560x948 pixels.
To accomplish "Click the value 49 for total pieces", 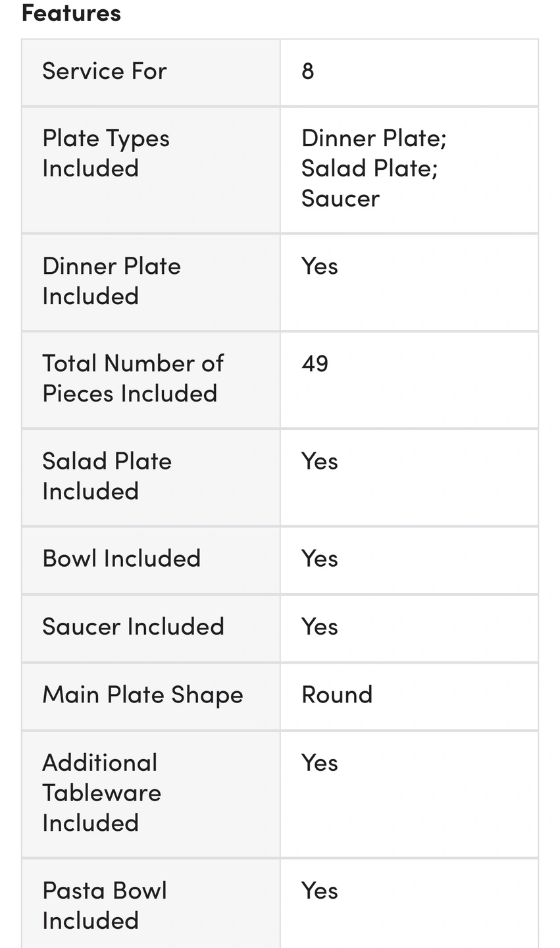I will click(x=315, y=364).
